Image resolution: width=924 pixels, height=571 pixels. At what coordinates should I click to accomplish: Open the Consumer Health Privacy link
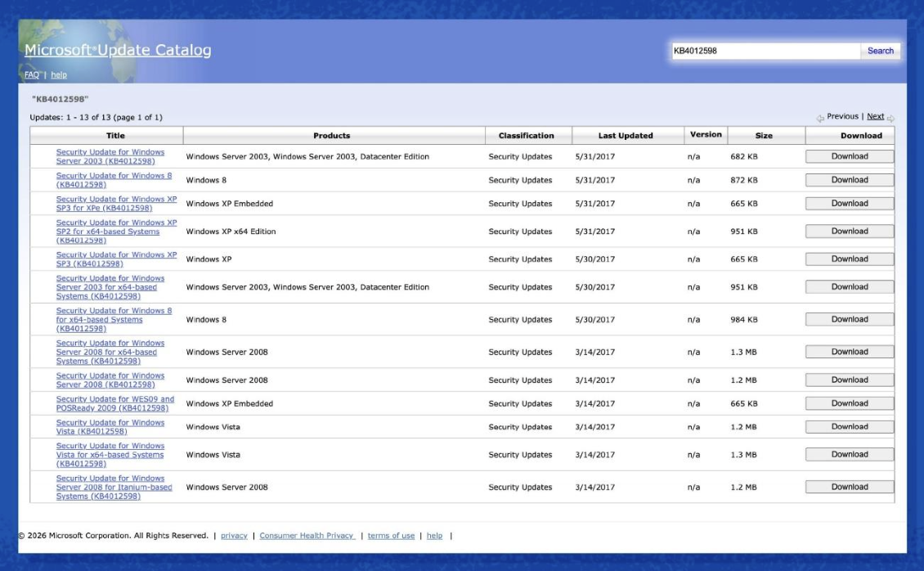tap(307, 536)
